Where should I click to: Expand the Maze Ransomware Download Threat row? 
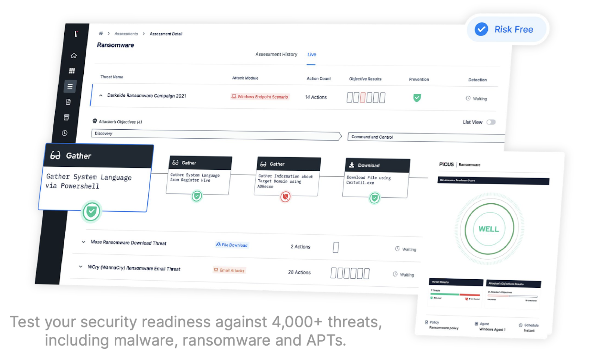coord(83,242)
